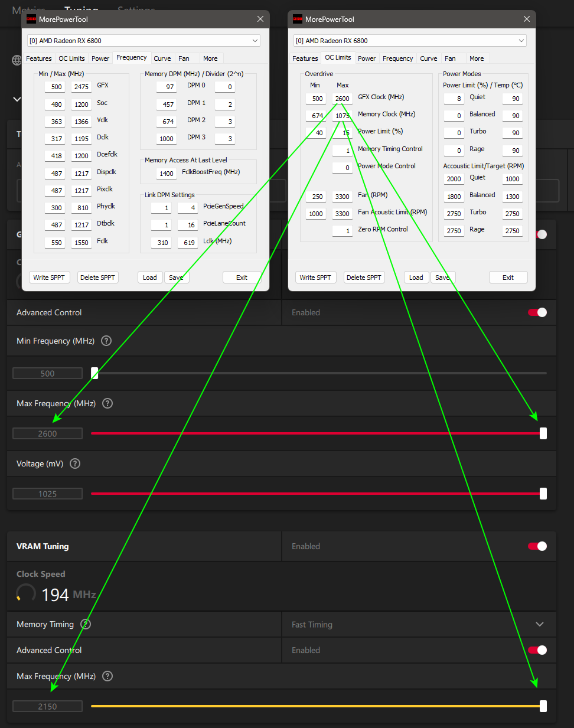Screen dimensions: 574x728
Task: Toggle VRAM Tuning enabled switch
Action: 537,546
